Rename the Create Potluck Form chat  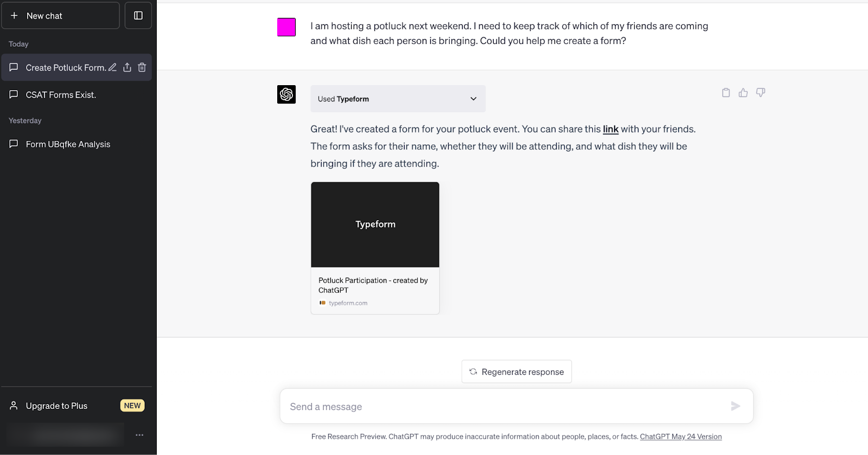(x=112, y=67)
